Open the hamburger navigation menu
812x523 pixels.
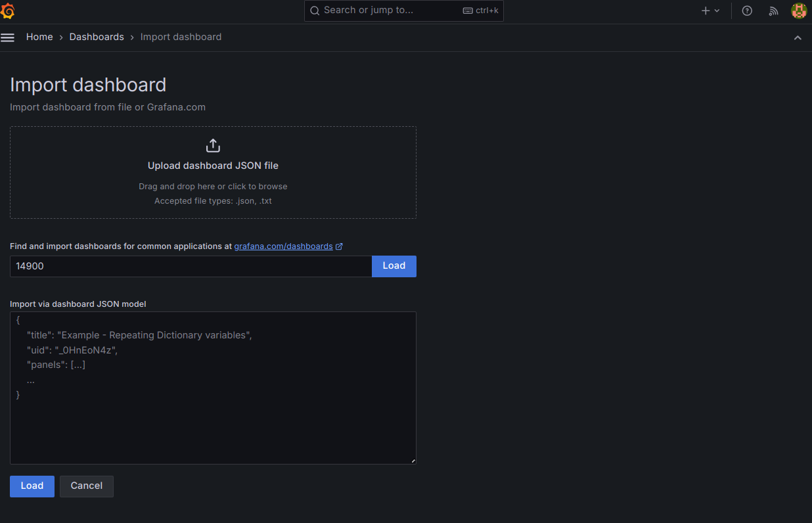[8, 37]
